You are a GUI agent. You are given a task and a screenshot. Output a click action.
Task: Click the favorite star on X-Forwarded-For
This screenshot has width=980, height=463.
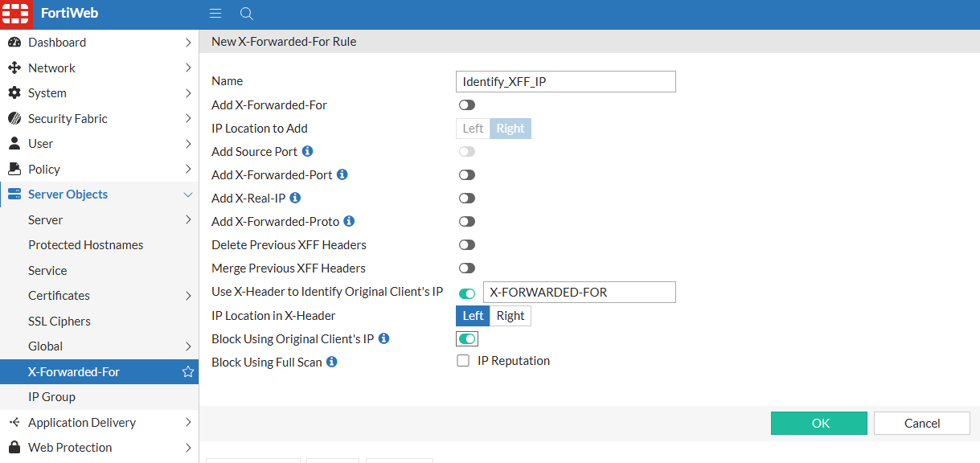tap(188, 371)
